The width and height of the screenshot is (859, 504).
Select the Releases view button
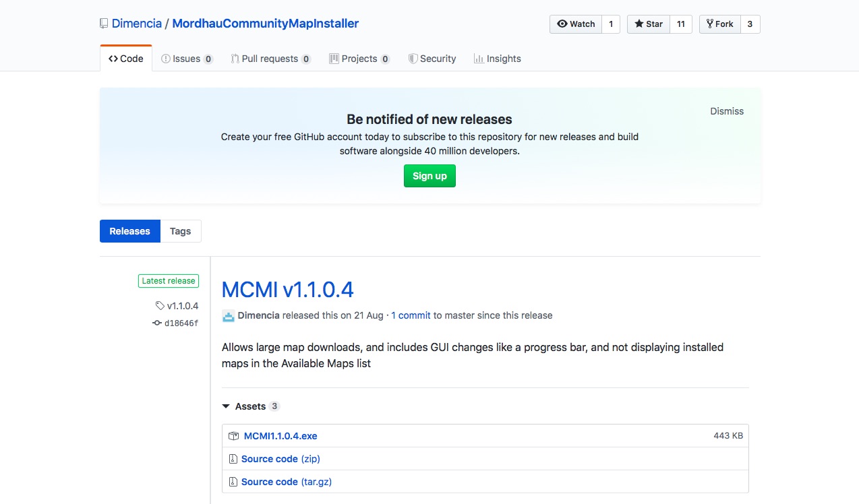coord(130,231)
